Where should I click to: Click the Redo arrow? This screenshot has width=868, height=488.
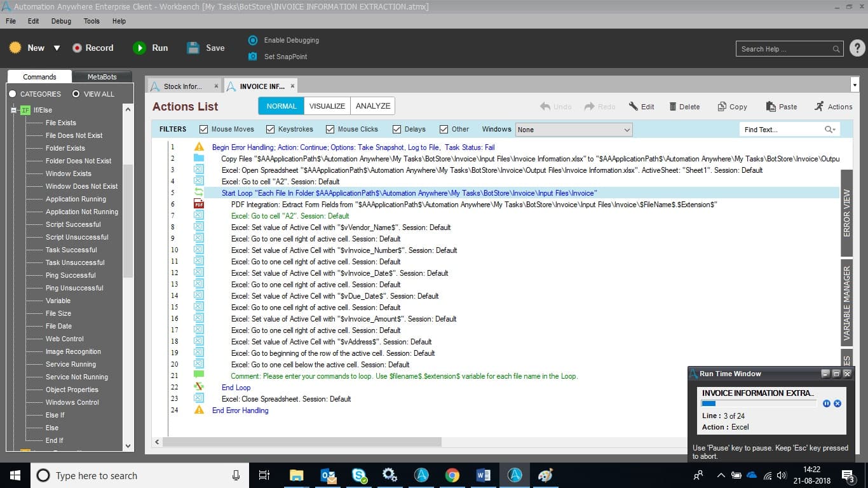point(590,107)
